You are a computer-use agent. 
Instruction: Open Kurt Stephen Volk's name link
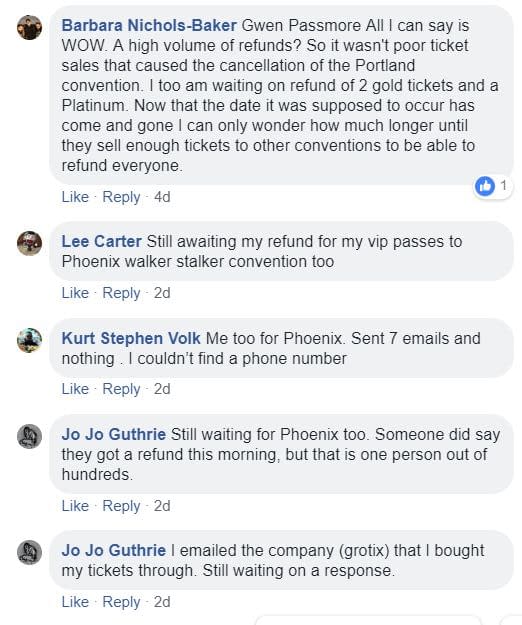point(131,338)
